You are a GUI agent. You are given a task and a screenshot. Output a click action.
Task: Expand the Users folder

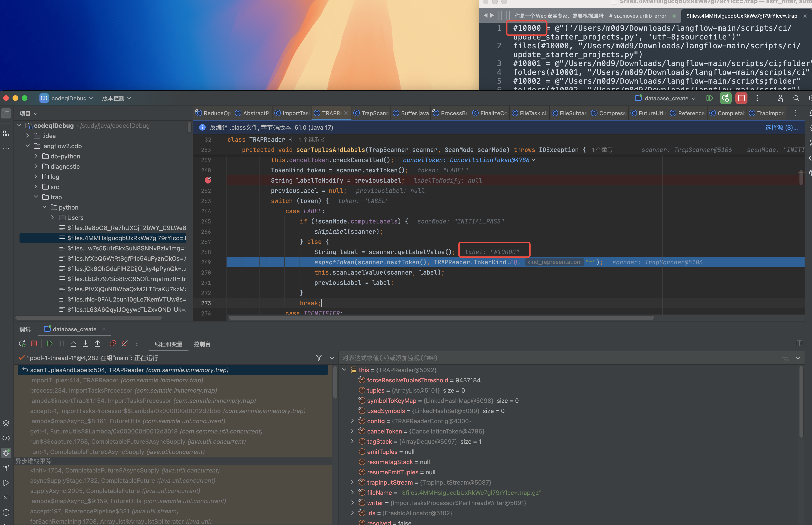pos(52,217)
